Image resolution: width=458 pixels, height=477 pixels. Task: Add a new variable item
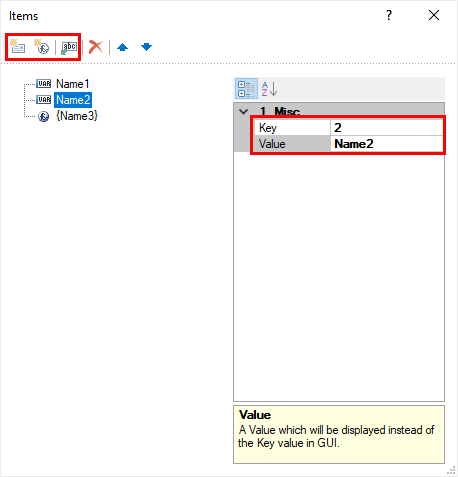(17, 47)
